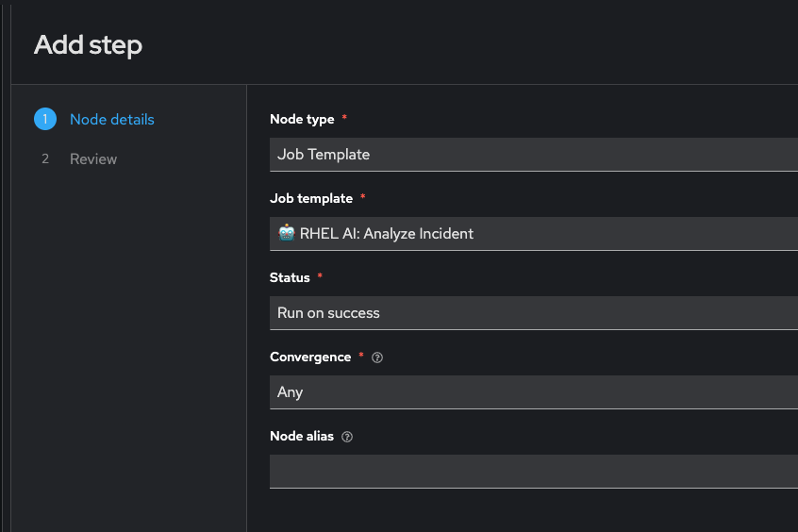The image size is (798, 532).
Task: Click the Node alias label
Action: (x=302, y=437)
